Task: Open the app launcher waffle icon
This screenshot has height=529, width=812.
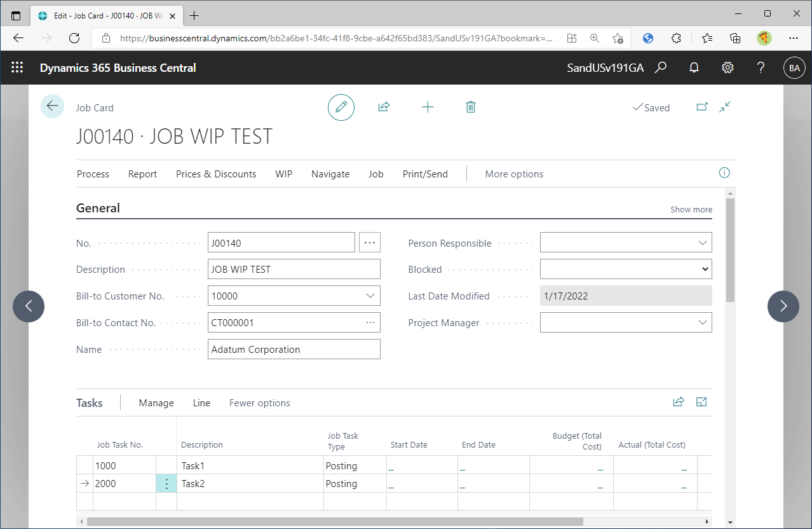Action: tap(17, 67)
